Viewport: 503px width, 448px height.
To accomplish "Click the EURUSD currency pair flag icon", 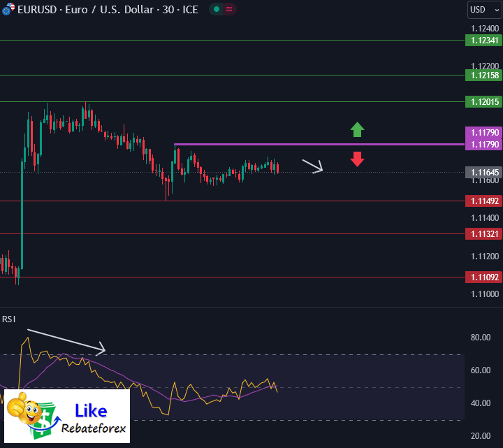I will pos(7,10).
